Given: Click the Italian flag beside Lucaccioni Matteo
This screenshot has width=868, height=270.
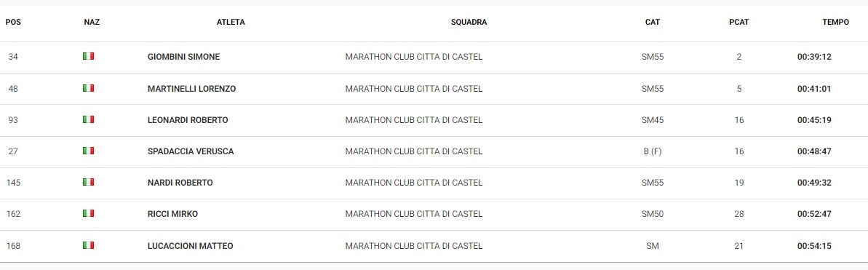Looking at the screenshot, I should [x=89, y=245].
